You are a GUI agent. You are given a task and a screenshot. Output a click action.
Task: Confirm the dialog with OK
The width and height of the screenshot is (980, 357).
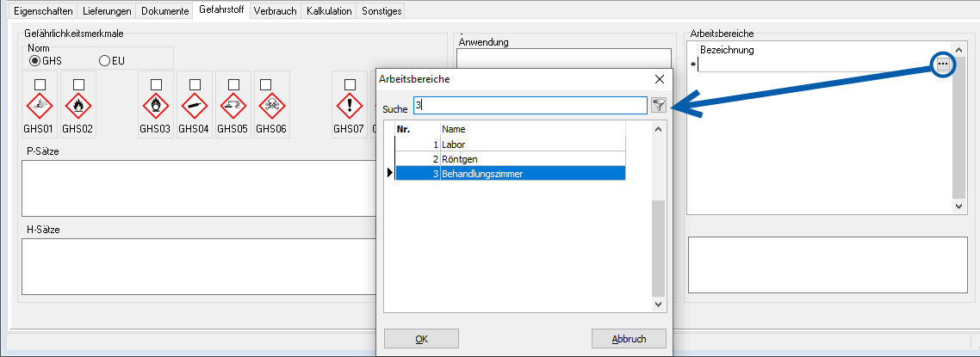(421, 338)
